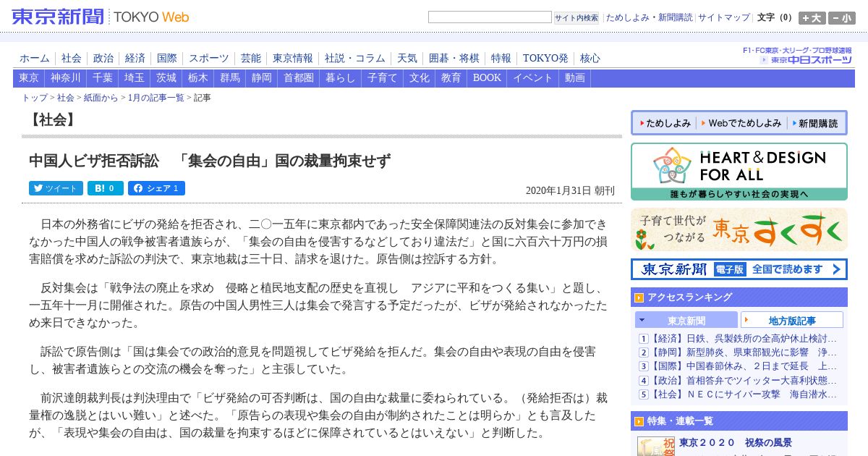The image size is (868, 456).
Task: Click inside the site search input field
Action: click(490, 17)
